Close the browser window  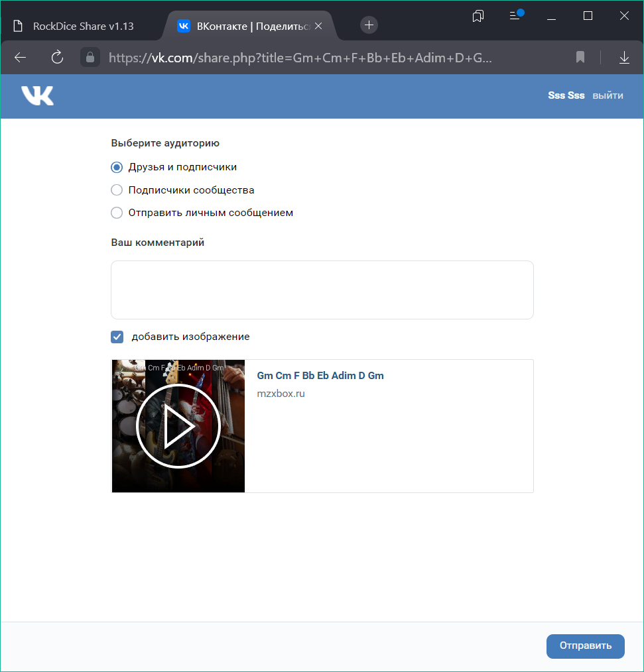coord(624,16)
